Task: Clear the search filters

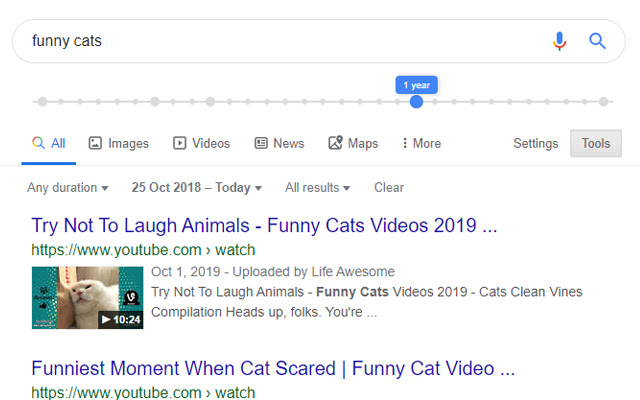Action: [389, 187]
